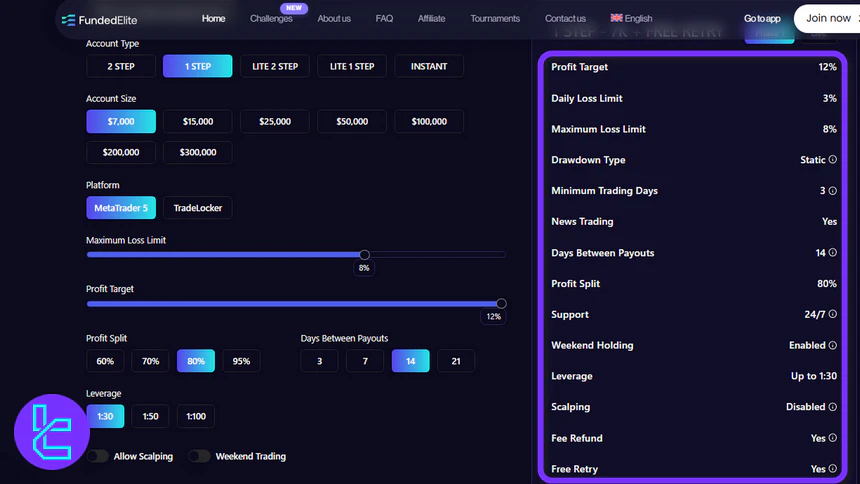Click the info icon beside Free Retry
The image size is (860, 484).
833,469
